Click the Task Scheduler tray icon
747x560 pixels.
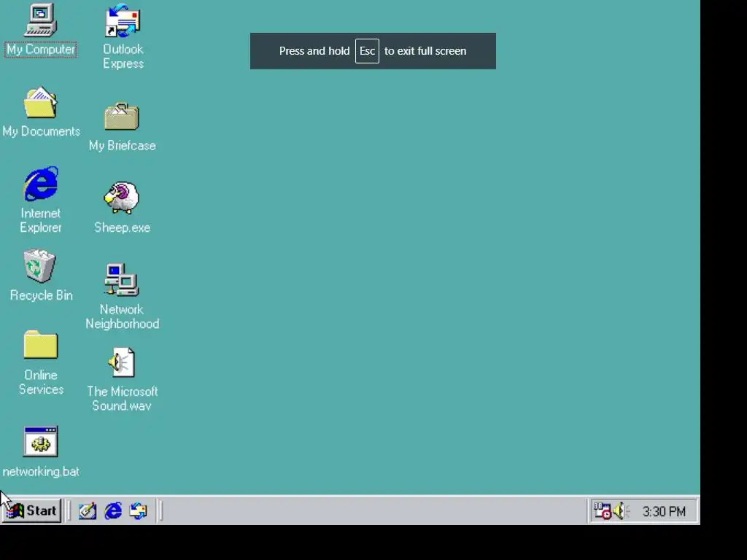pyautogui.click(x=602, y=511)
